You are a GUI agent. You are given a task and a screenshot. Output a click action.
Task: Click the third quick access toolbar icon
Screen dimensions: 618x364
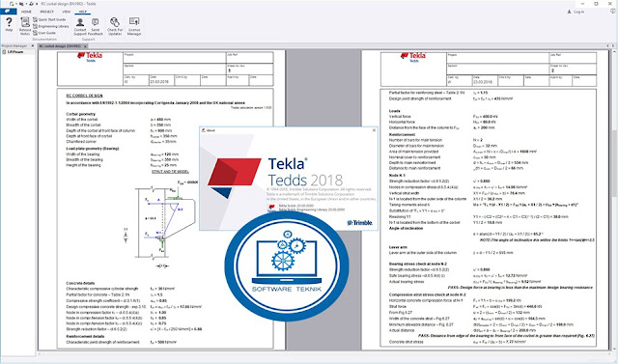click(x=32, y=4)
